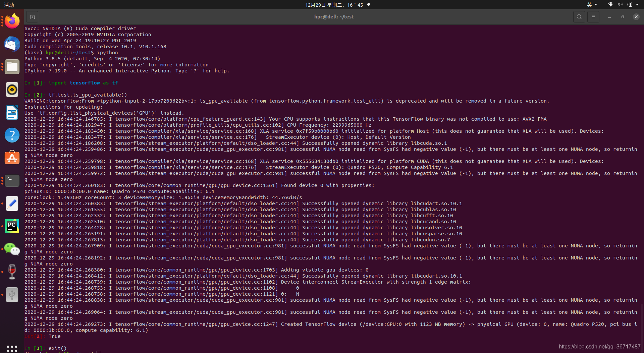Viewport: 644px width, 353px height.
Task: Click the 'IPython 7.19.0' text line
Action: pyautogui.click(x=127, y=71)
